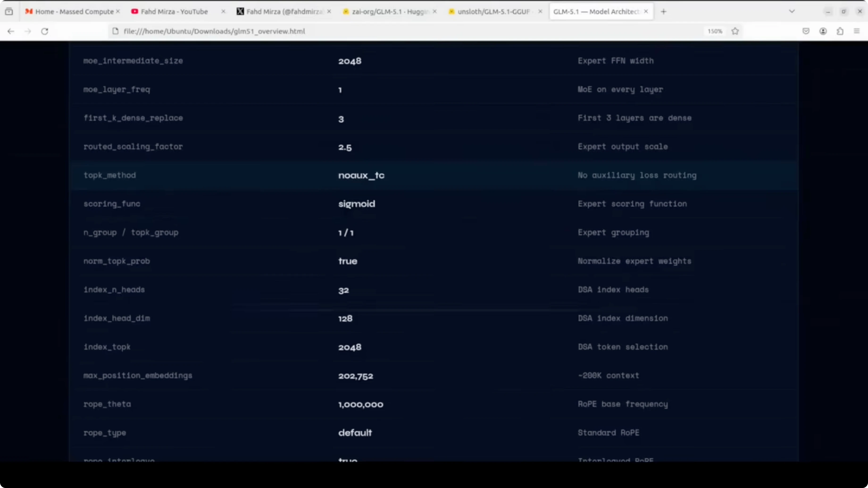
Task: Open the extensions puzzle icon
Action: (x=840, y=31)
